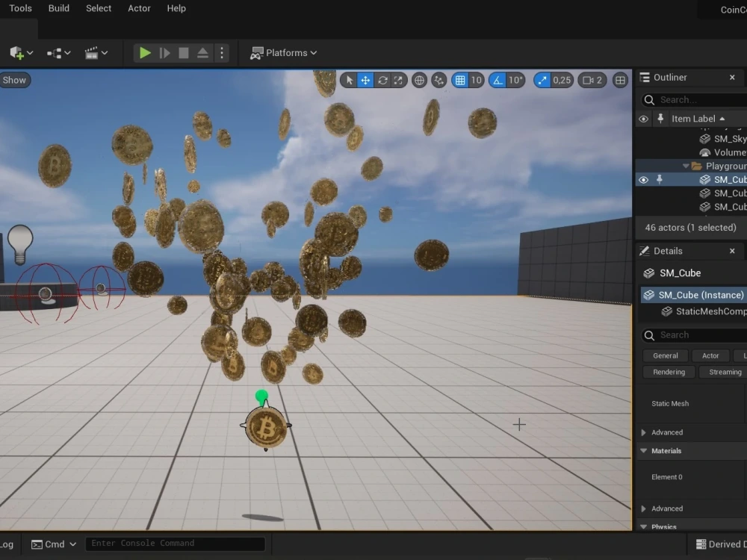Open the Cmd console type dropdown
Viewport: 747px width, 560px height.
(x=53, y=544)
